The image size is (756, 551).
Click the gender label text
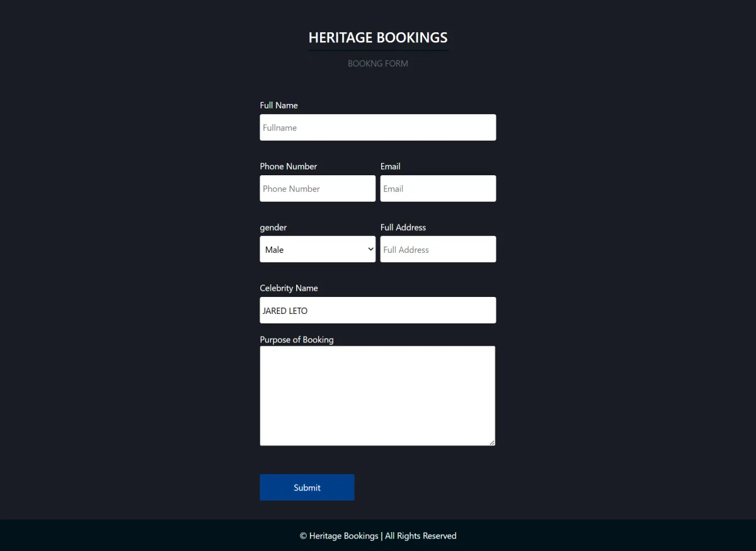point(273,227)
